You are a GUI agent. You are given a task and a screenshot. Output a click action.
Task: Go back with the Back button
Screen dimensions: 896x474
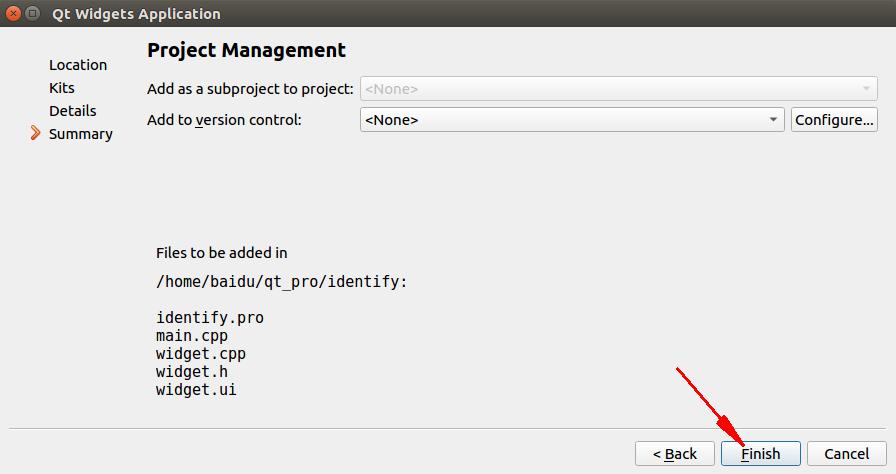[675, 454]
